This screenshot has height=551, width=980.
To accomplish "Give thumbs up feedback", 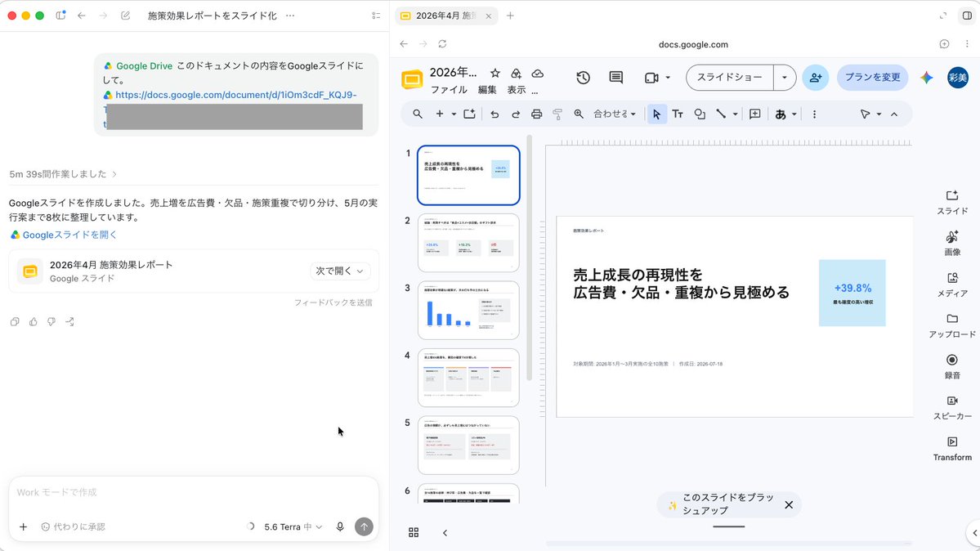I will pyautogui.click(x=34, y=321).
